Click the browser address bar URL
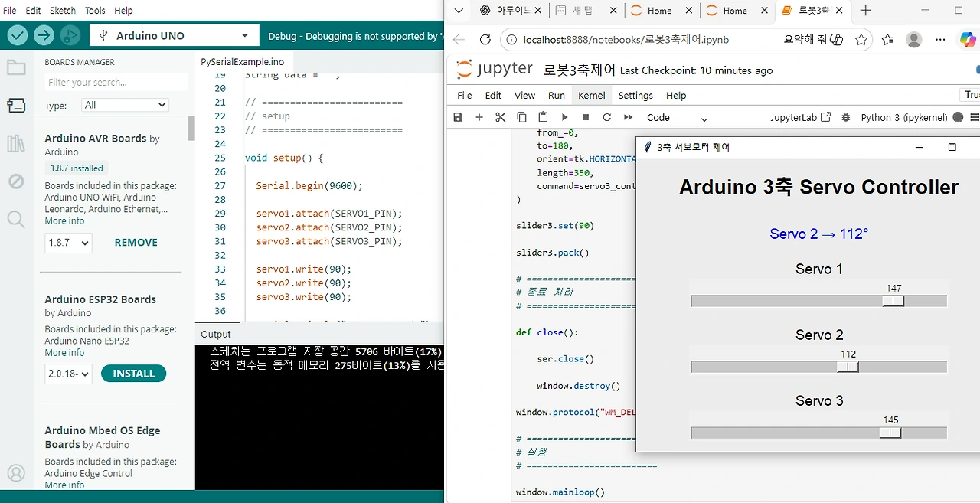Image resolution: width=980 pixels, height=503 pixels. point(626,40)
